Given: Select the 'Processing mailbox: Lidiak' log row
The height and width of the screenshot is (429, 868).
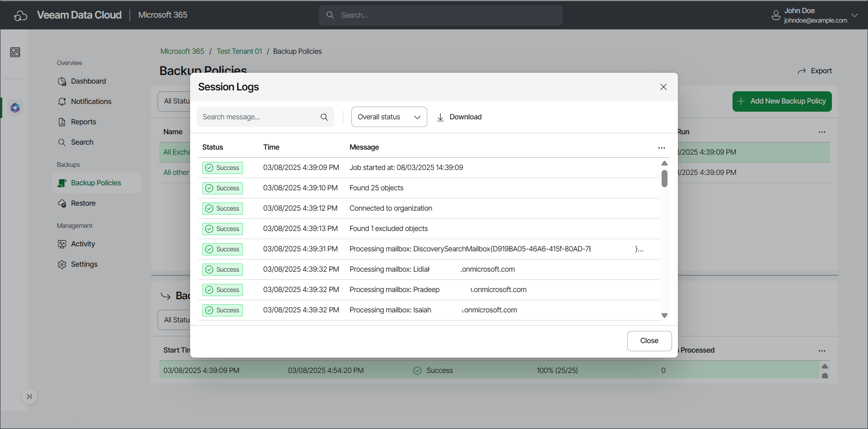Looking at the screenshot, I should coord(429,269).
